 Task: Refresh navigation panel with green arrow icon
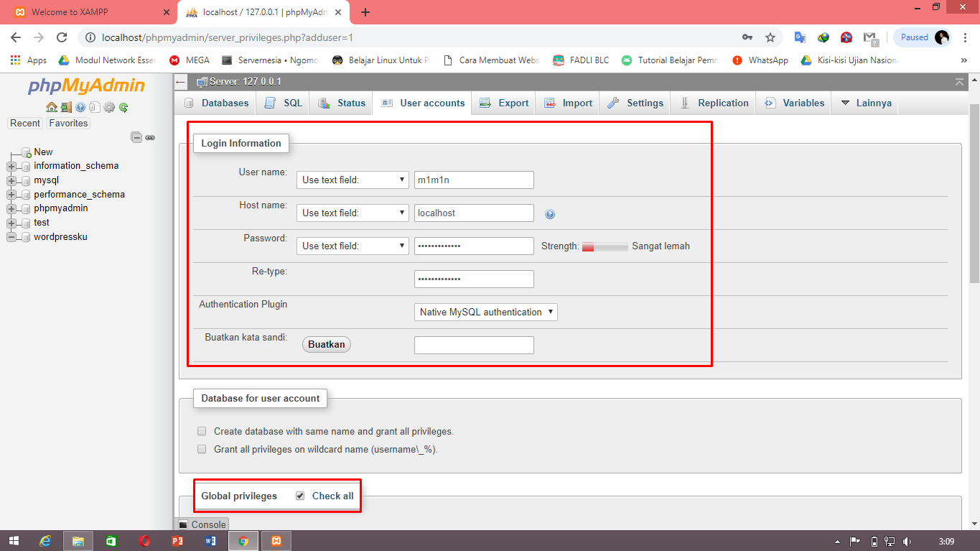(x=123, y=107)
